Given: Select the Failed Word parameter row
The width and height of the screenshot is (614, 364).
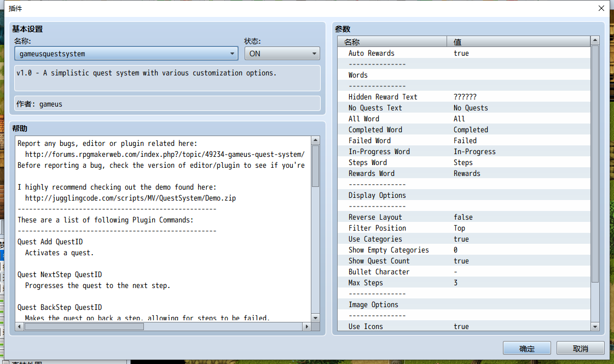Looking at the screenshot, I should click(464, 141).
